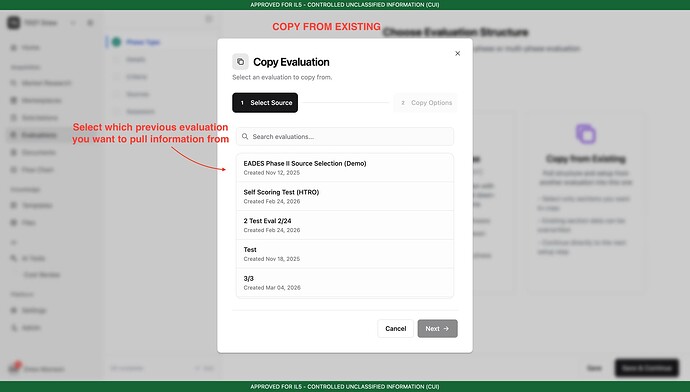
Task: Choose EADES Phase II Source Selection (Demo)
Action: (x=345, y=168)
